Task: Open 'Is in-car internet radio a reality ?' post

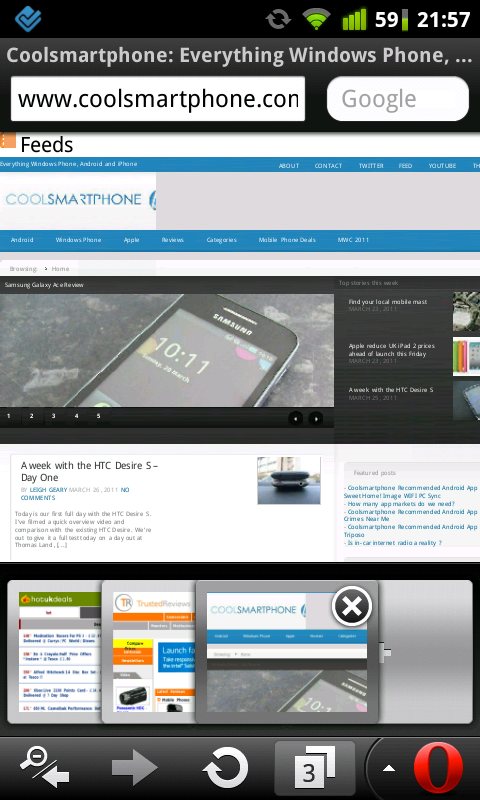Action: (393, 543)
